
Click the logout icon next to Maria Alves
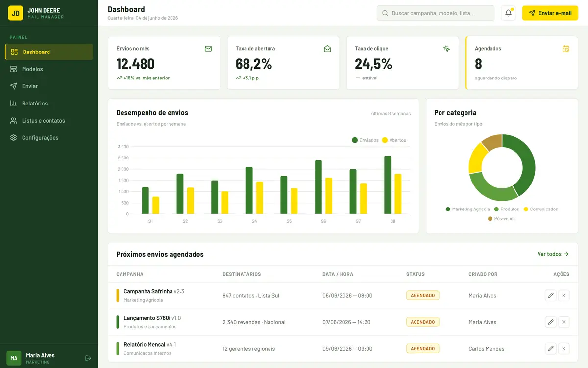coord(88,358)
